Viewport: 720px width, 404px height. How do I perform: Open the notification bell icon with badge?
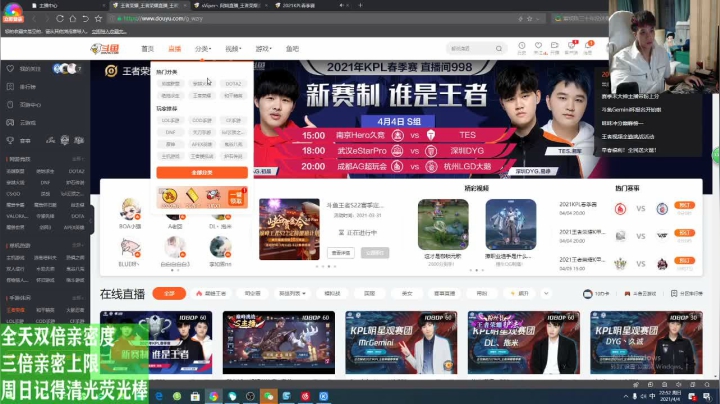click(588, 46)
